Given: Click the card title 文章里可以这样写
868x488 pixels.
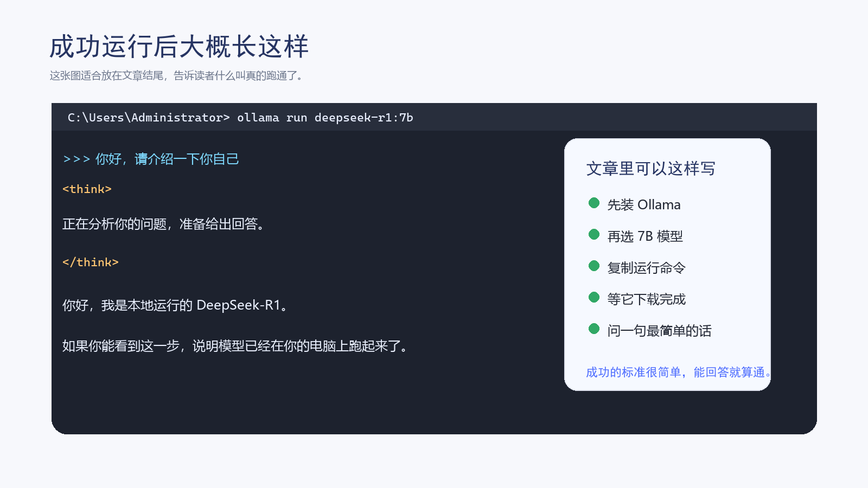Looking at the screenshot, I should (x=651, y=169).
